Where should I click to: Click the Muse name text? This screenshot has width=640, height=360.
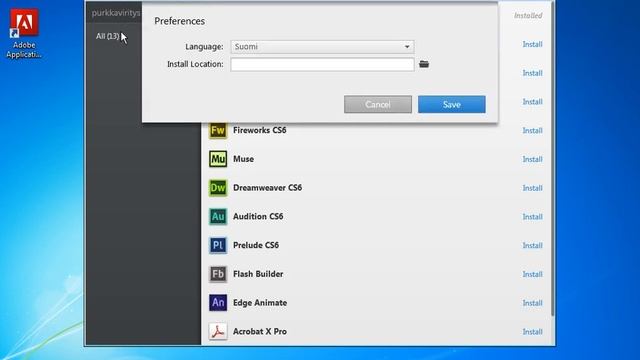click(x=243, y=159)
